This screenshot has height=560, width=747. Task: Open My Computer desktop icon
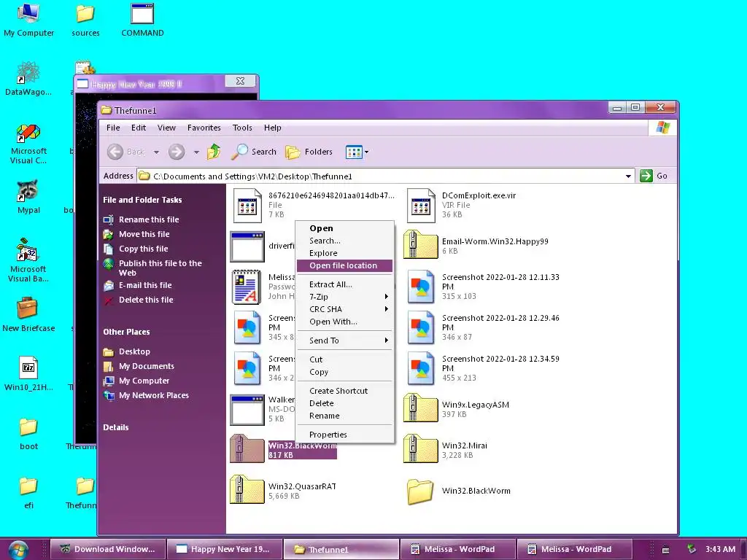28,20
